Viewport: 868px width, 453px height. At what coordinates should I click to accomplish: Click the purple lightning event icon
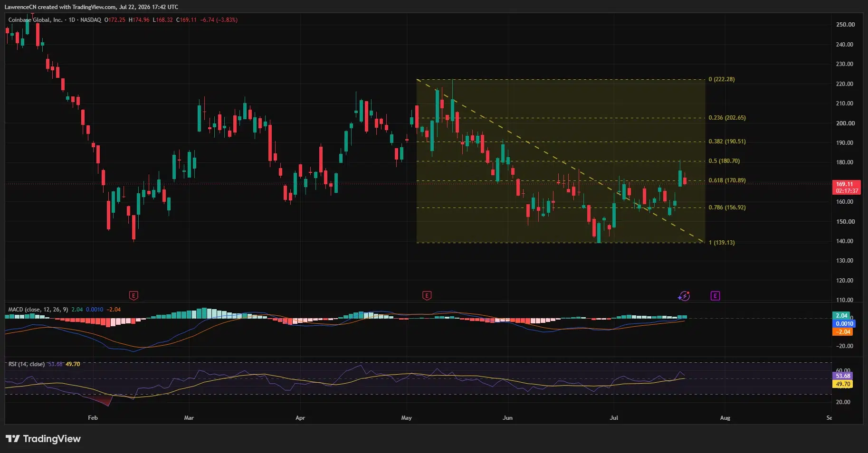pyautogui.click(x=684, y=296)
